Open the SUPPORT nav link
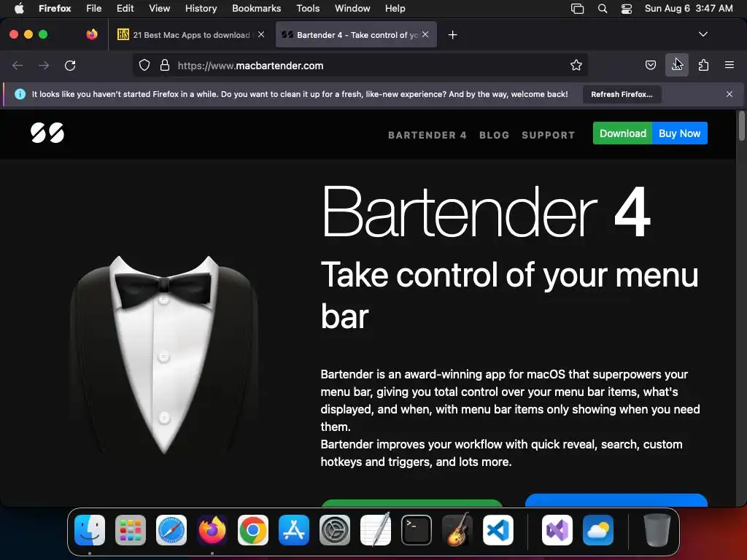 (549, 135)
